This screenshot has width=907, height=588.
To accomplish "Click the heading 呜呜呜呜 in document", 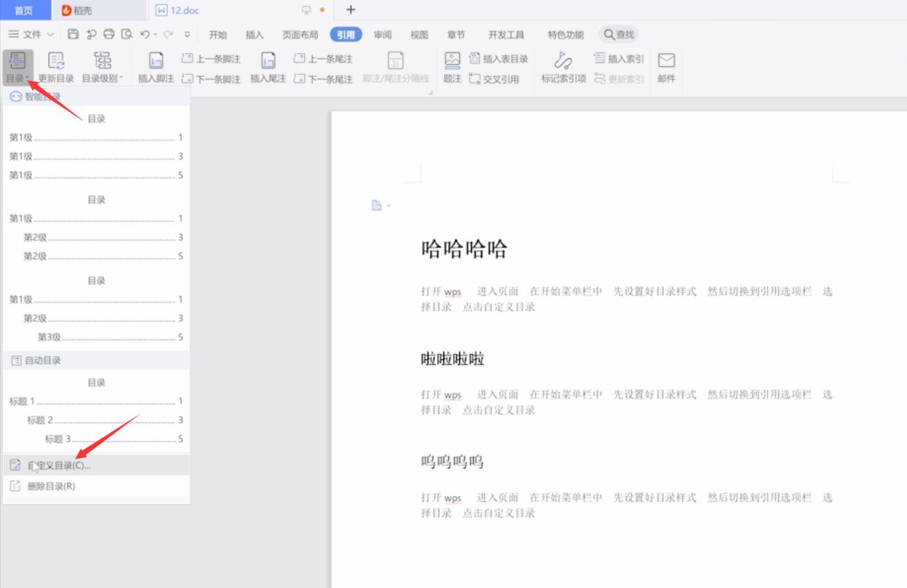I will coord(452,462).
